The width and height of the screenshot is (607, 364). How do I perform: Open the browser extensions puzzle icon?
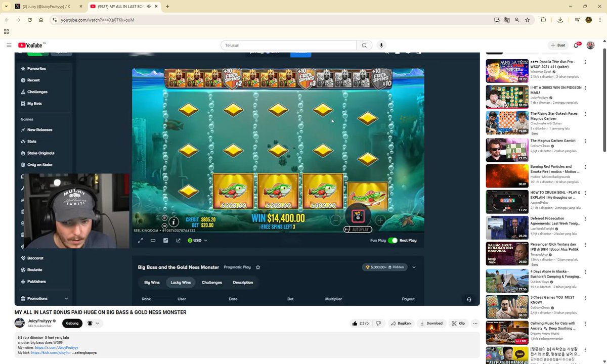[543, 20]
